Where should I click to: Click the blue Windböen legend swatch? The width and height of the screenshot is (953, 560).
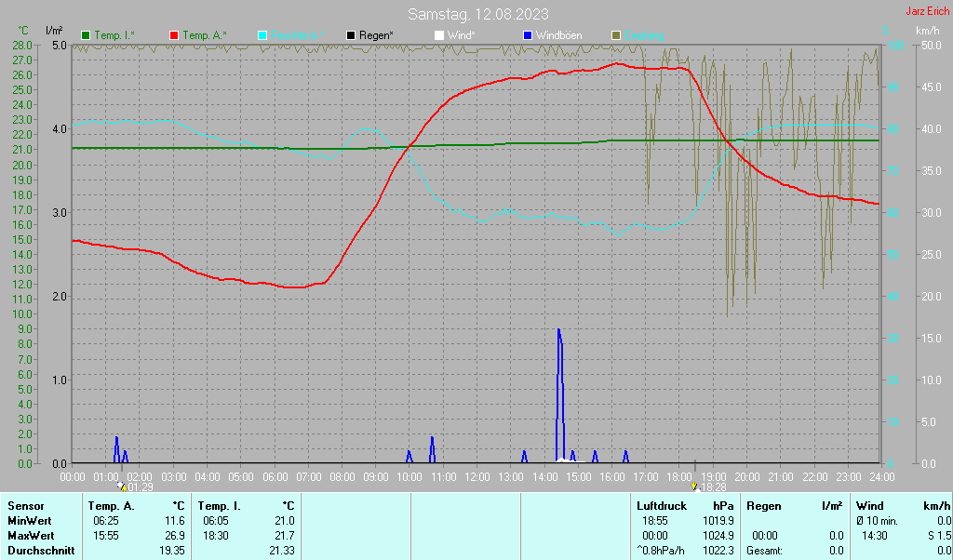coord(528,36)
